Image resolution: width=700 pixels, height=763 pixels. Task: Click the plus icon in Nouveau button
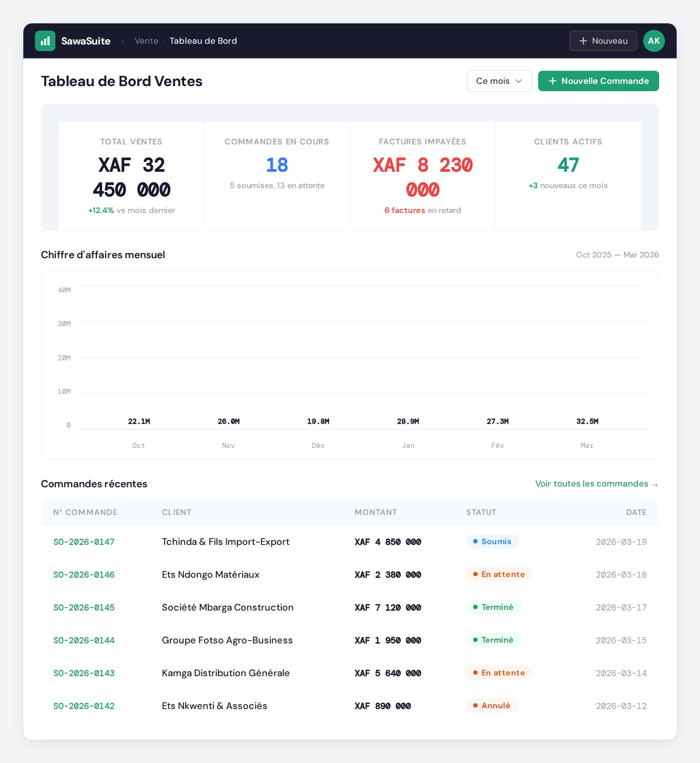(583, 41)
